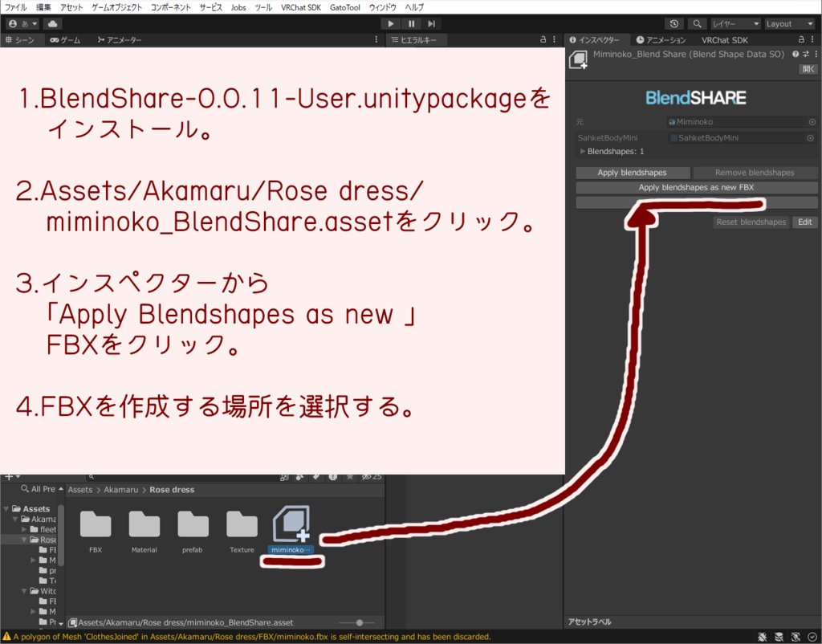Screen dimensions: 822x644
Task: Open the help icon for Blend Shape Data
Action: coord(796,54)
